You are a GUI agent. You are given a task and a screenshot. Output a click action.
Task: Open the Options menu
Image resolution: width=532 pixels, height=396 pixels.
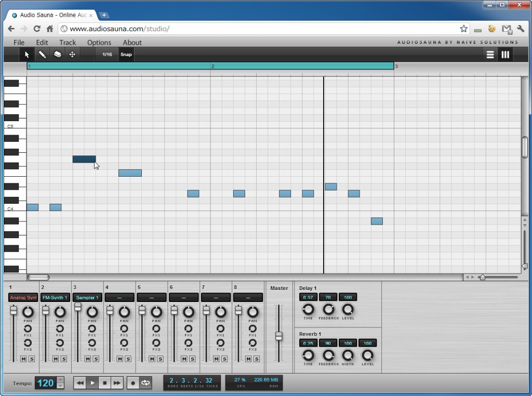[x=99, y=43]
